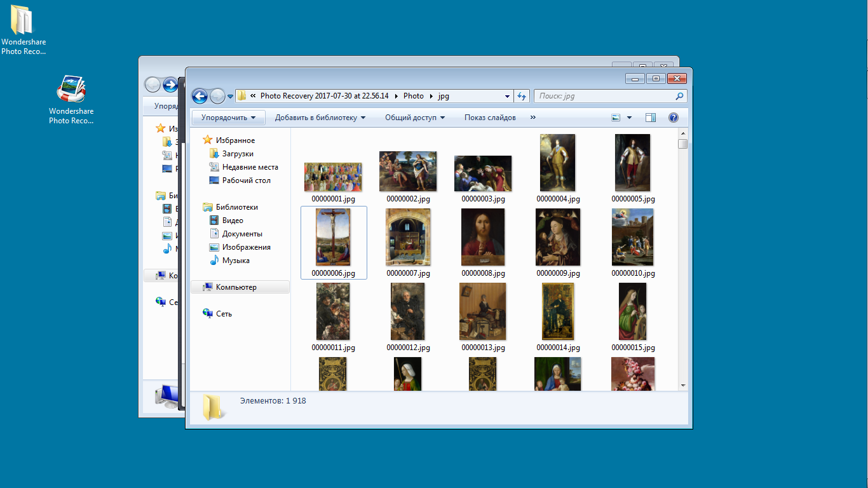Select Wondershare Photo Recovery app shortcut
Screen dimensions: 868x488
pos(71,100)
